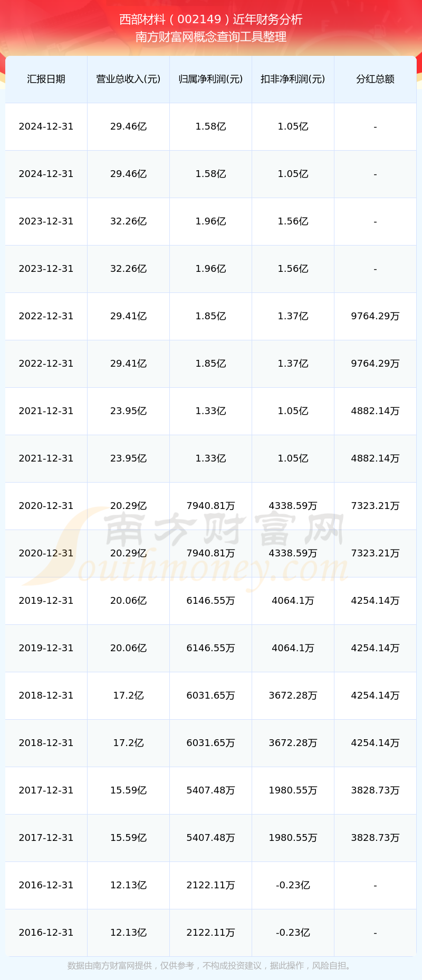Select the first 32.26亿 revenue cell

(128, 221)
